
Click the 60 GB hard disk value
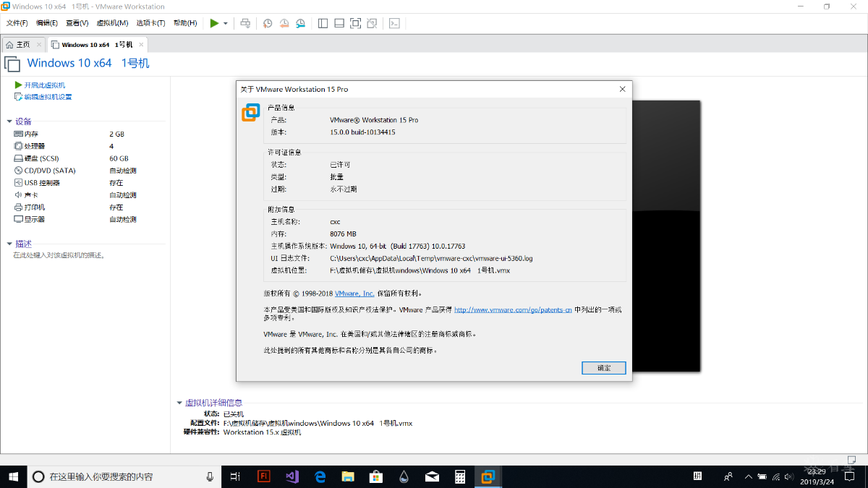119,158
